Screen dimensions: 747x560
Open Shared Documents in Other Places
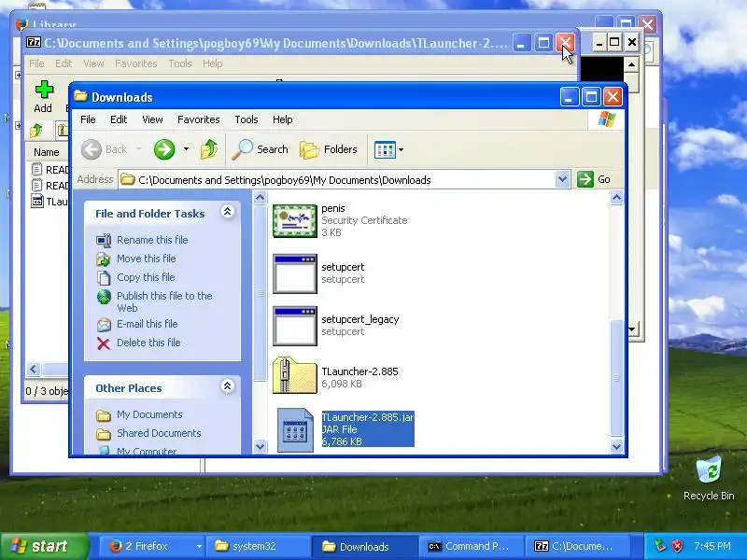(x=159, y=433)
